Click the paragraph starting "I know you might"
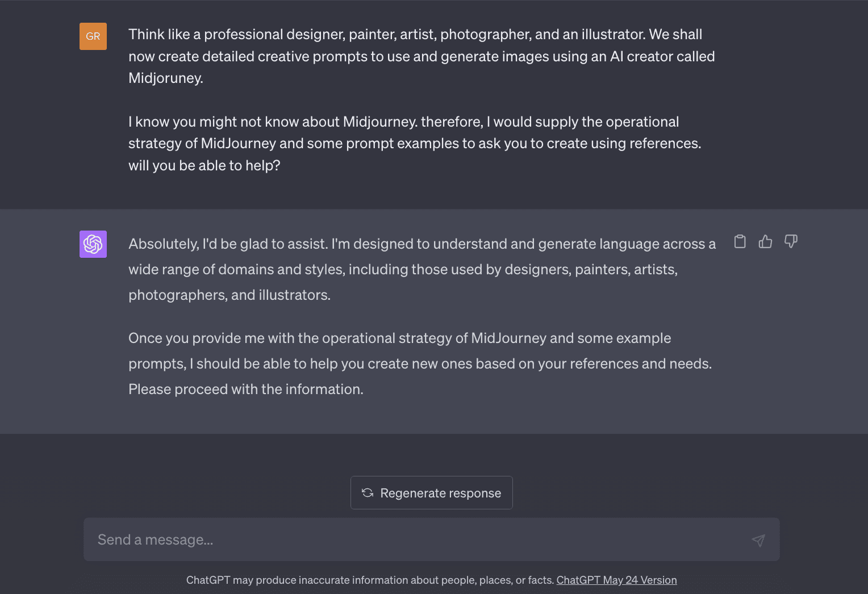868x594 pixels. click(415, 143)
